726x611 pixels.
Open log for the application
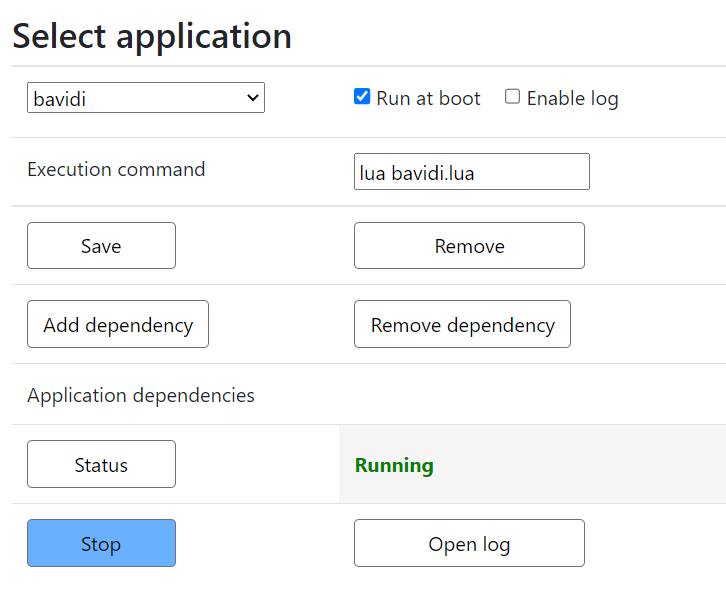[469, 543]
